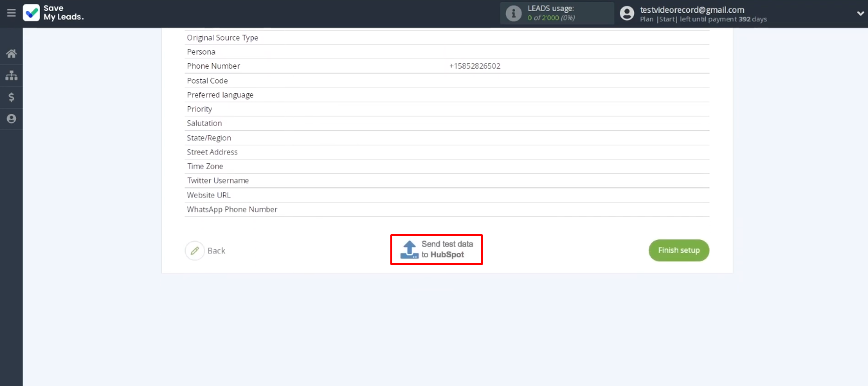Expand the account dropdown chevron
This screenshot has height=386, width=868.
[860, 13]
